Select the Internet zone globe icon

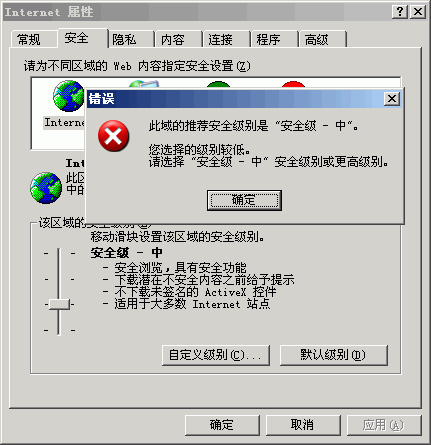68,96
